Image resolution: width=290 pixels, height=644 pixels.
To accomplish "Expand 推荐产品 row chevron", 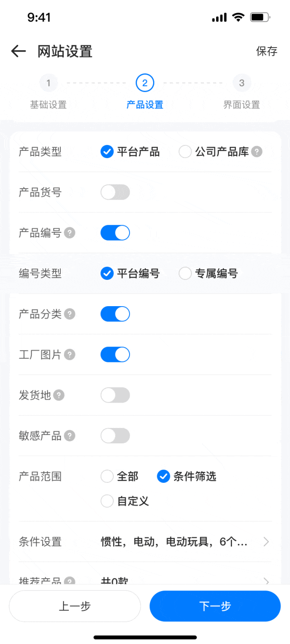I will point(266,581).
